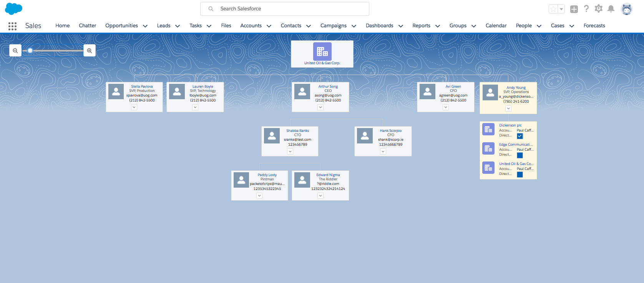Click Paddy Losty's avatar icon
The image size is (644, 283).
pyautogui.click(x=241, y=180)
